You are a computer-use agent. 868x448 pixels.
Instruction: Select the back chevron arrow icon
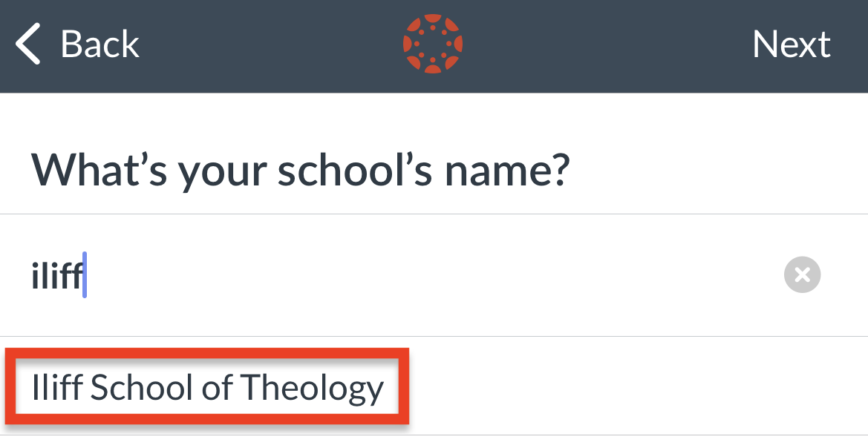pyautogui.click(x=27, y=44)
